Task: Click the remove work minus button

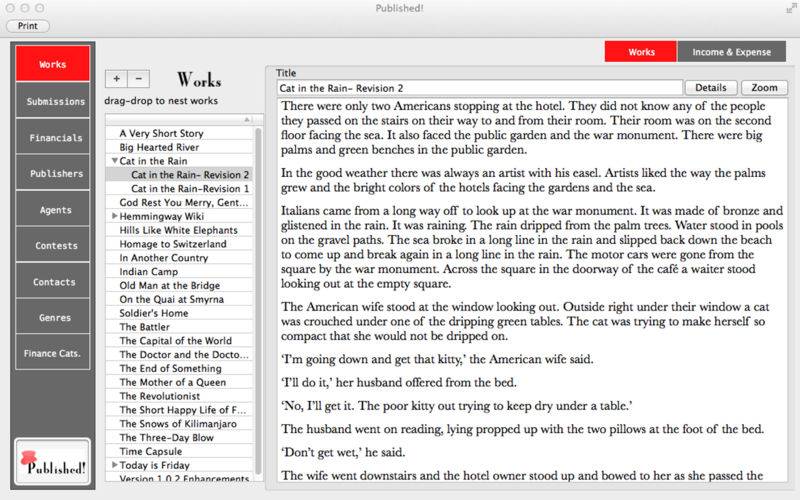Action: (139, 79)
